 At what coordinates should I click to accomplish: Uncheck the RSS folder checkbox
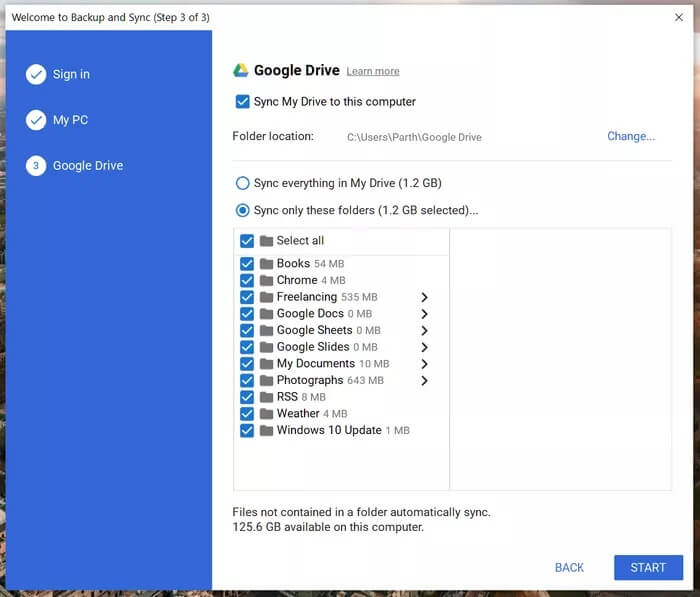(247, 397)
